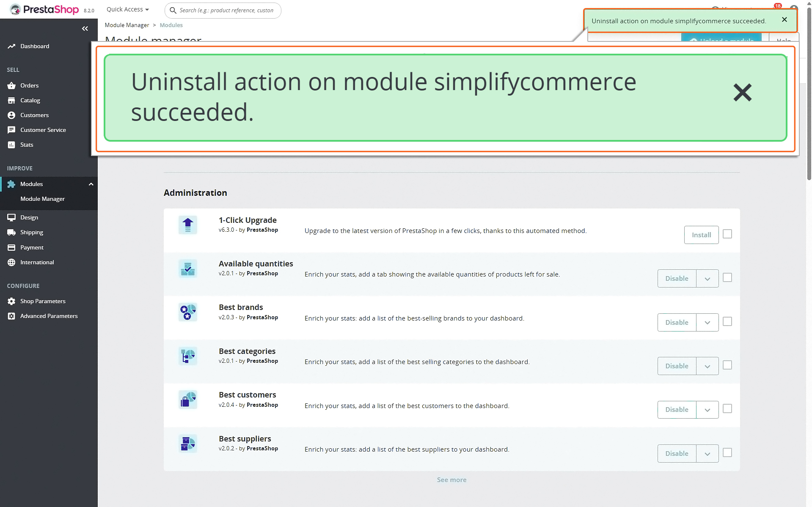812x507 pixels.
Task: Click Module Manager breadcrumb text
Action: pos(127,25)
